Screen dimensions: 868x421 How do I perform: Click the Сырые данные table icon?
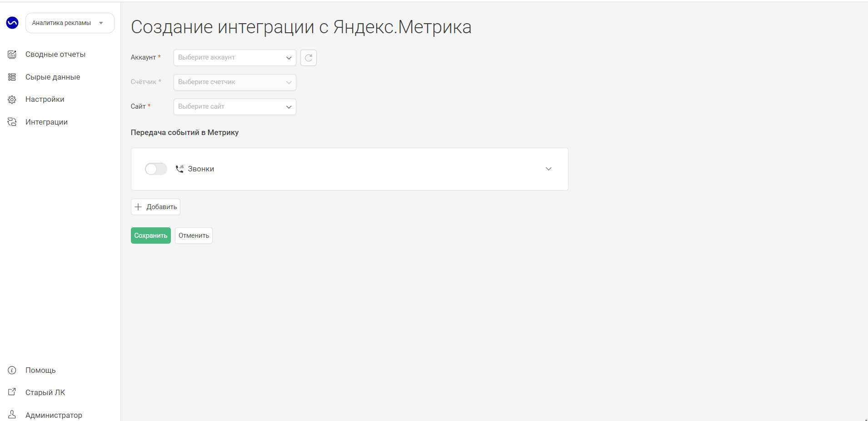point(12,77)
